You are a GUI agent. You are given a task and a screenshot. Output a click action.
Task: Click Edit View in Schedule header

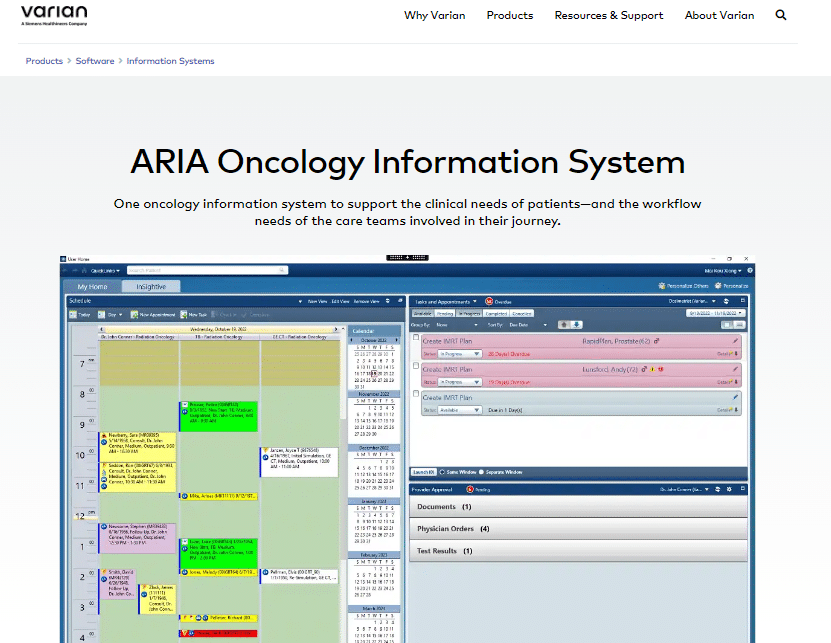(340, 301)
